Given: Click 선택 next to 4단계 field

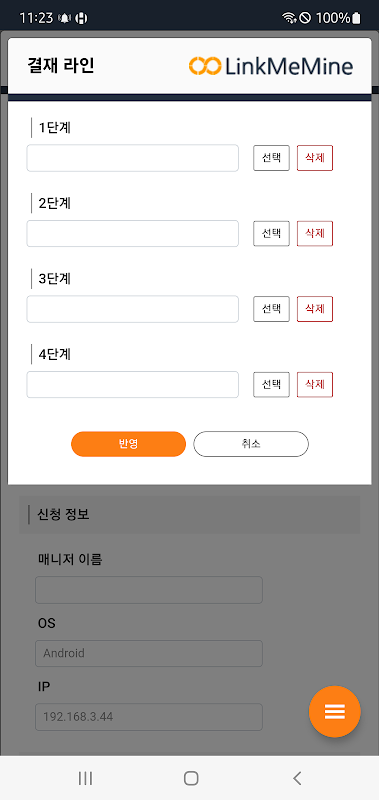Looking at the screenshot, I should coord(271,384).
